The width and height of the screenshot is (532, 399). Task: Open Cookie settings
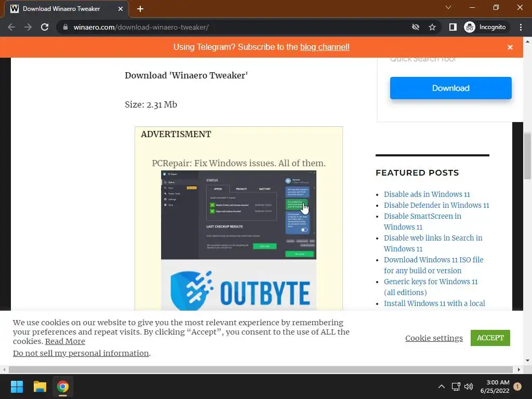pyautogui.click(x=434, y=338)
